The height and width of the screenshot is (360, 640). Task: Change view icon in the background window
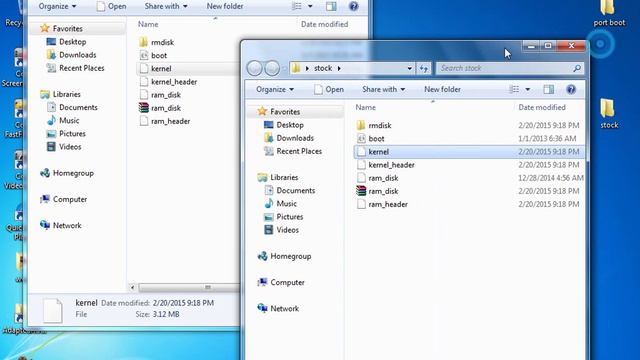click(x=297, y=7)
